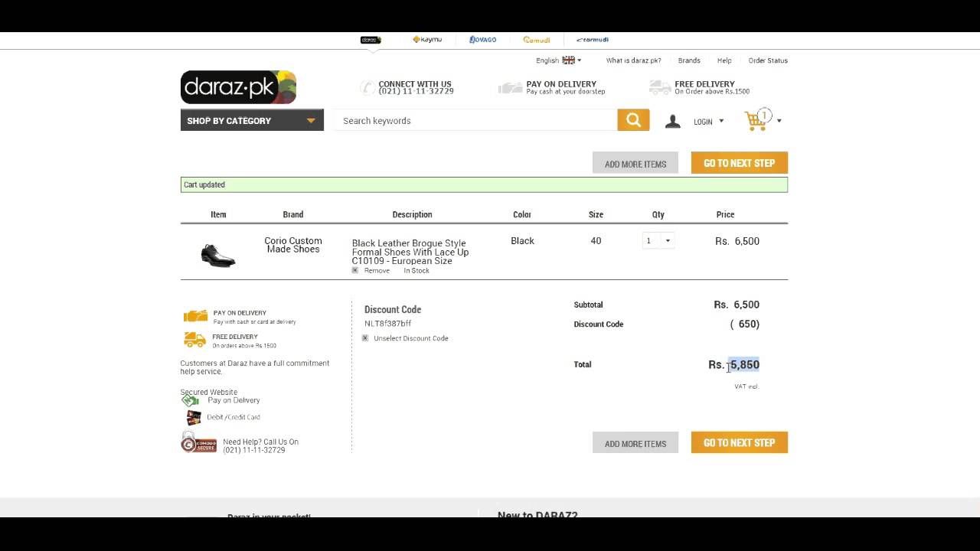This screenshot has width=980, height=551.
Task: Expand Shop By Category menu
Action: [252, 120]
